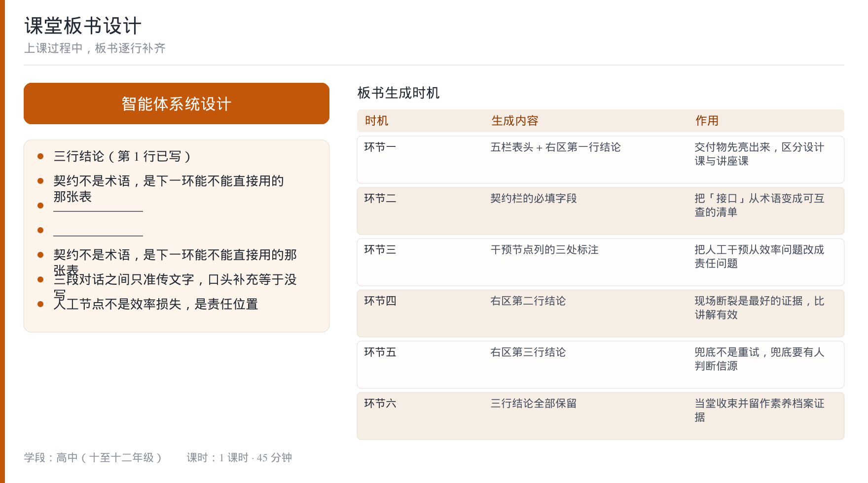The height and width of the screenshot is (483, 868).
Task: Select the 环节一 row label
Action: tap(380, 147)
